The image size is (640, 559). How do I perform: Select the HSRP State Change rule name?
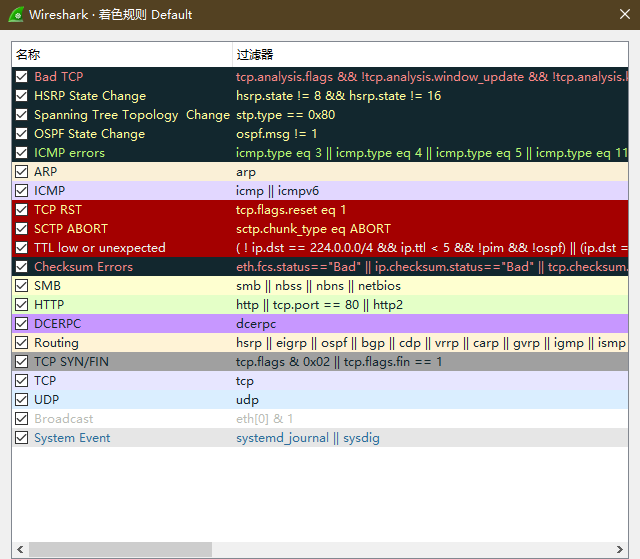point(90,96)
